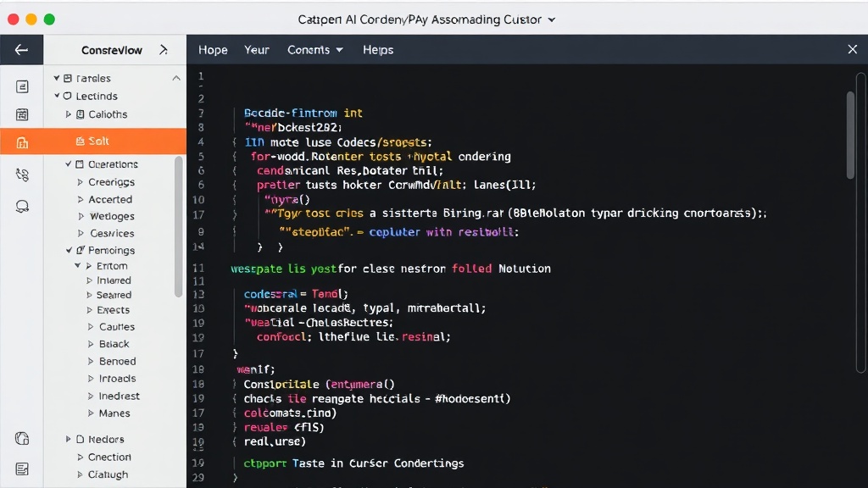Collapse the Lectinds tree node
Image resolution: width=868 pixels, height=488 pixels.
[57, 96]
